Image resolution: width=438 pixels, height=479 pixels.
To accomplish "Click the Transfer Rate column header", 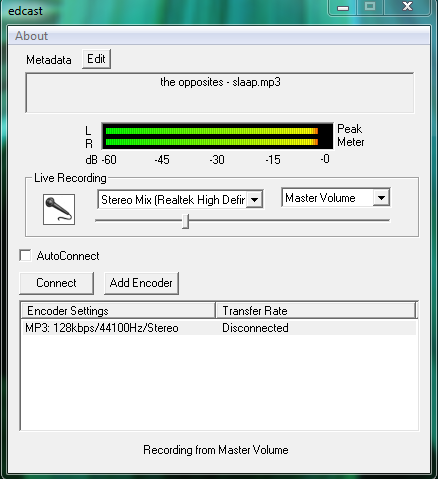I will pos(316,311).
